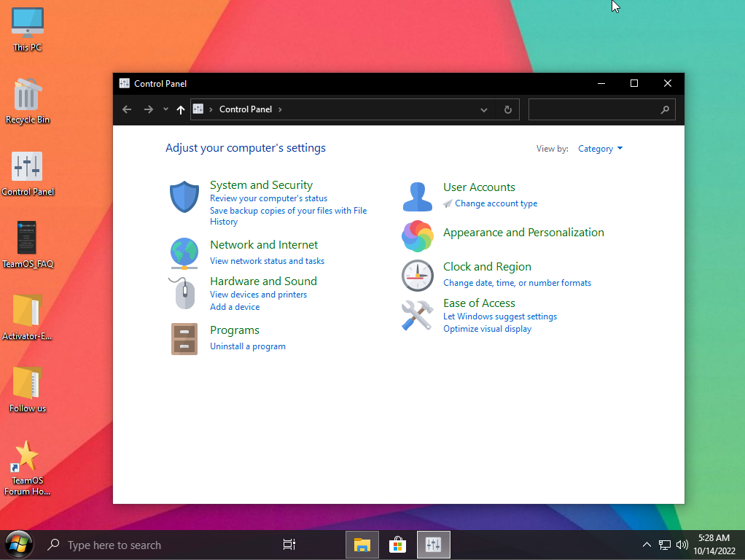This screenshot has width=745, height=560.
Task: Click the Control Panel search box
Action: pos(595,109)
